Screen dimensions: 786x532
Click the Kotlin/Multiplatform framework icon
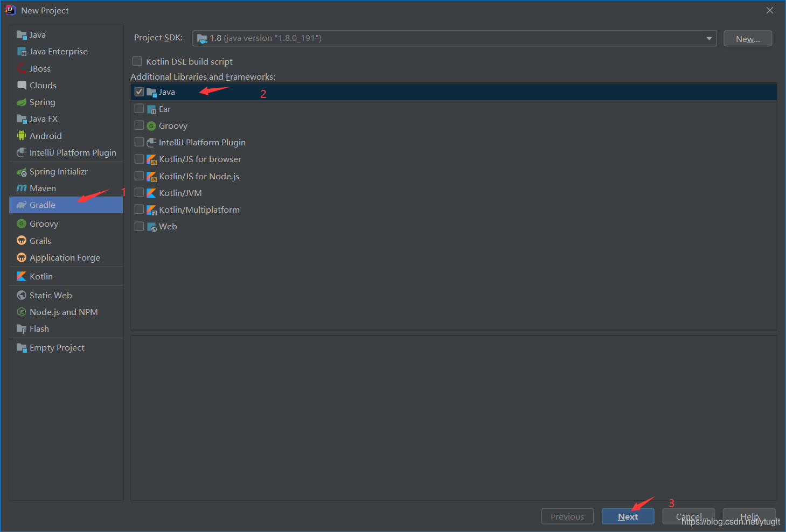pyautogui.click(x=151, y=209)
